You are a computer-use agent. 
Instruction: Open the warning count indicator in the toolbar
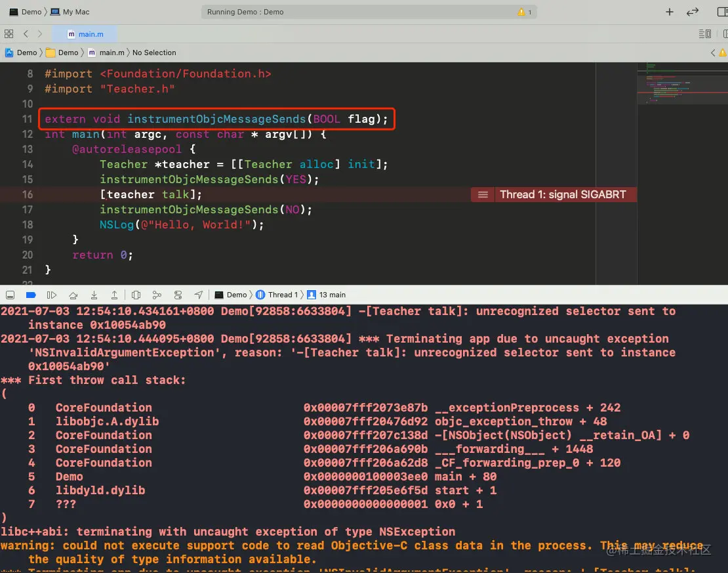pyautogui.click(x=525, y=12)
